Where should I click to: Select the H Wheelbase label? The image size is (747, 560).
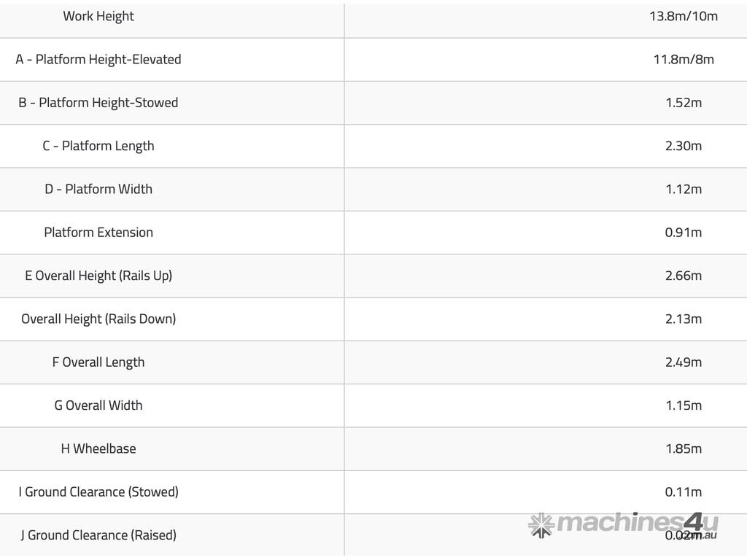tap(98, 448)
